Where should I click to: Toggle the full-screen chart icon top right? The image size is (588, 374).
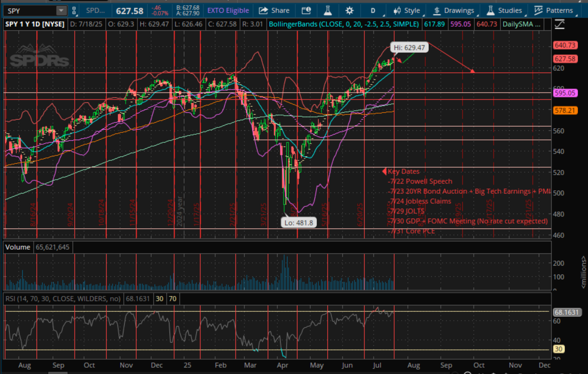559,24
